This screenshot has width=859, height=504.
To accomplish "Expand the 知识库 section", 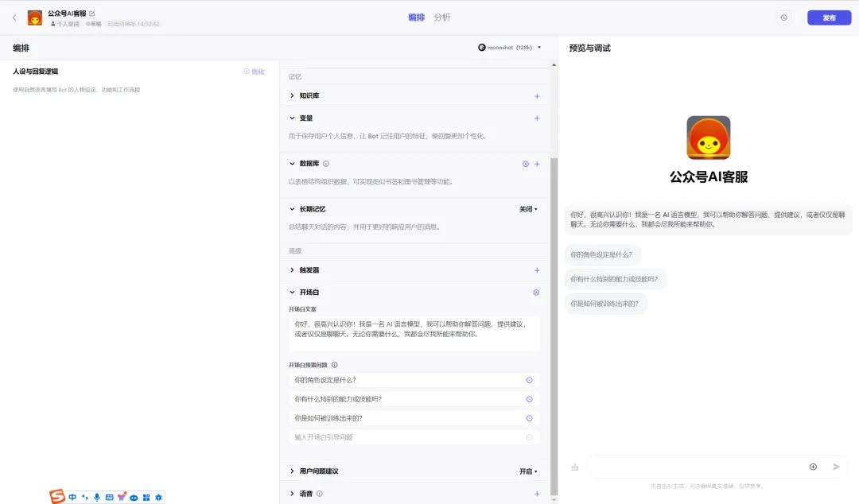I will coord(293,96).
